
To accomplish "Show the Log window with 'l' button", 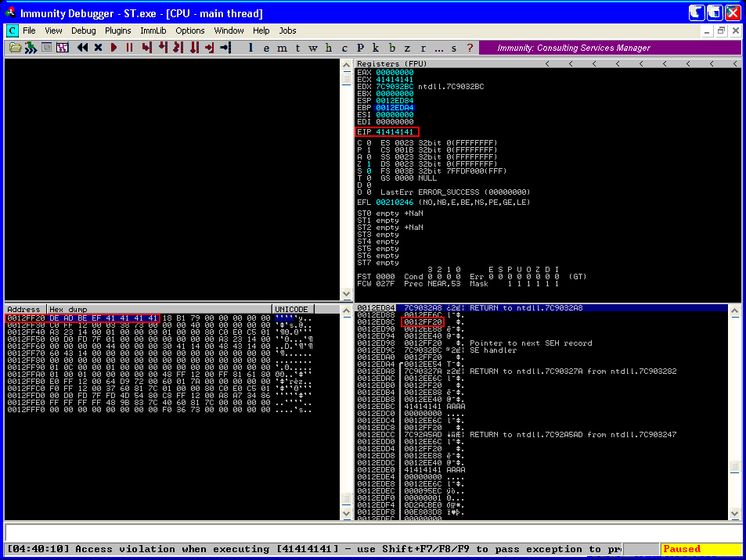I will pyautogui.click(x=250, y=48).
